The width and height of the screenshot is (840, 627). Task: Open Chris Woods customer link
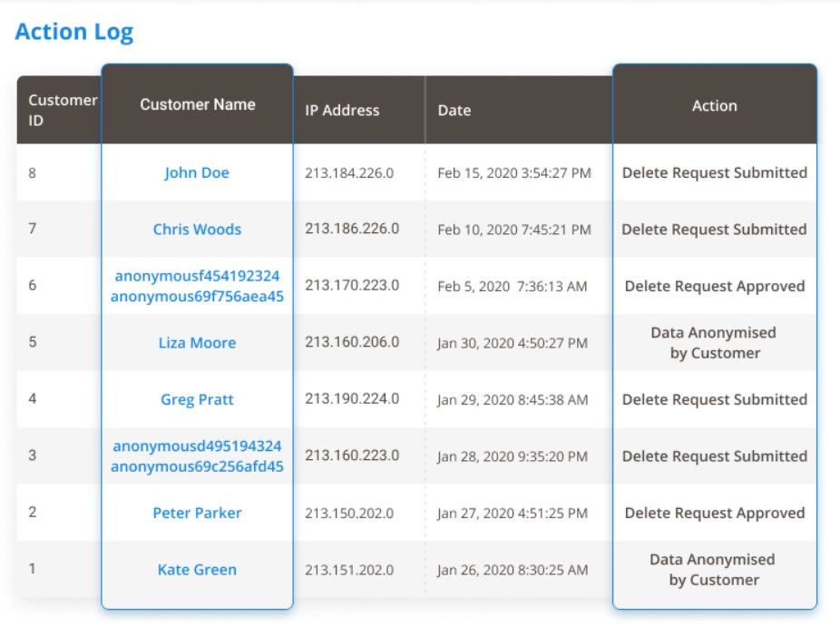[197, 230]
